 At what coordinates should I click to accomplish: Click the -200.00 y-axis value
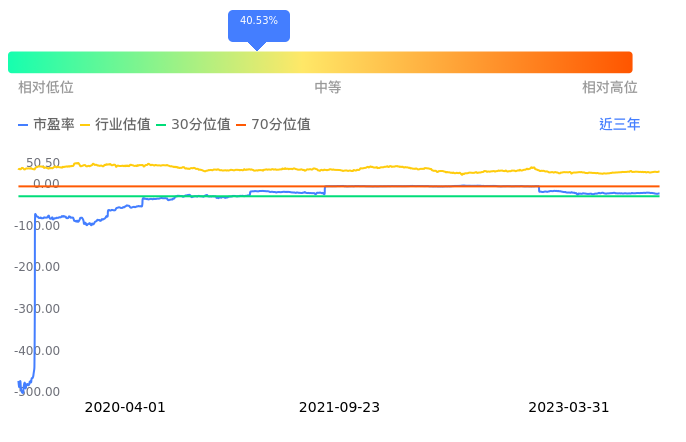tap(39, 267)
